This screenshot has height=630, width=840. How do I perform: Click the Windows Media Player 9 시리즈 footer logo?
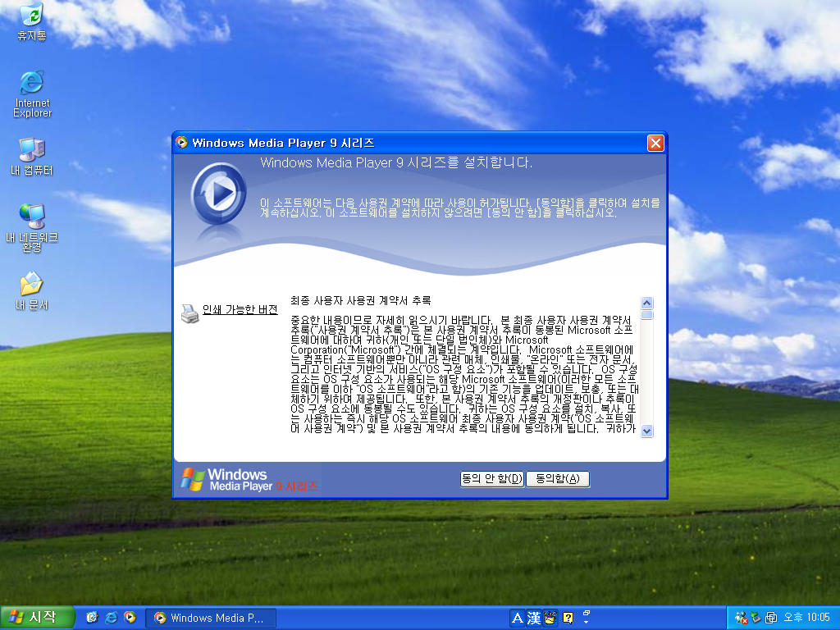point(249,479)
